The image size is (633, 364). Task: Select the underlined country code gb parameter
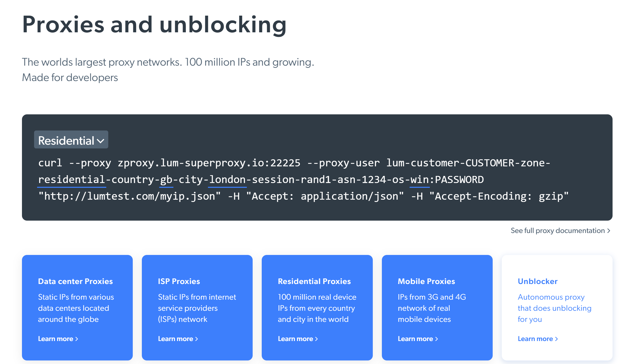[167, 179]
